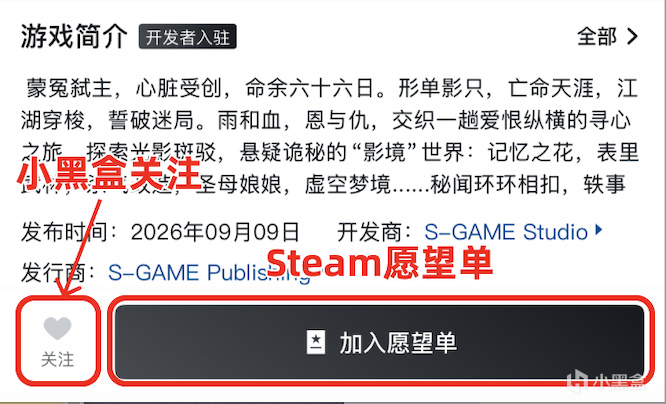Click the 加入愿望单 button
Viewport: 666px width, 404px height.
coord(380,342)
